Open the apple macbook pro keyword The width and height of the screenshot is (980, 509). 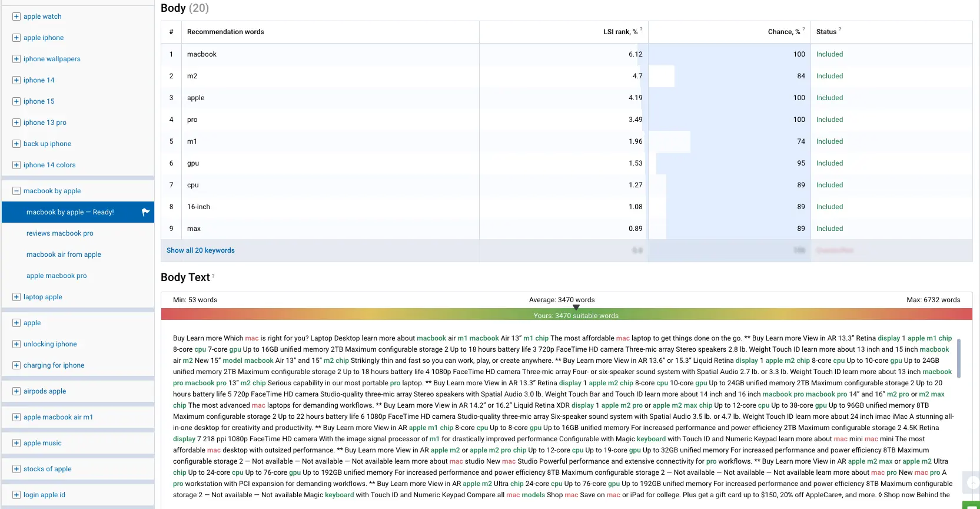tap(57, 276)
